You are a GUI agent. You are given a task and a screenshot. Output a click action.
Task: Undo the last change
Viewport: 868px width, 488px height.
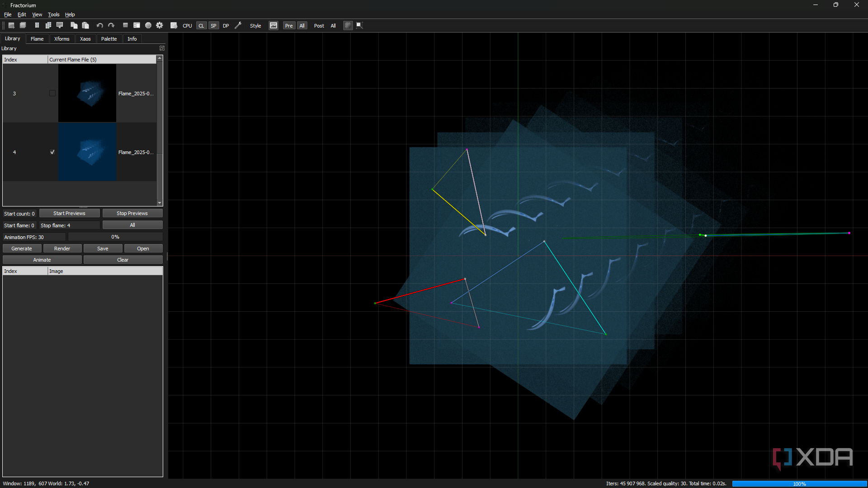click(x=99, y=26)
